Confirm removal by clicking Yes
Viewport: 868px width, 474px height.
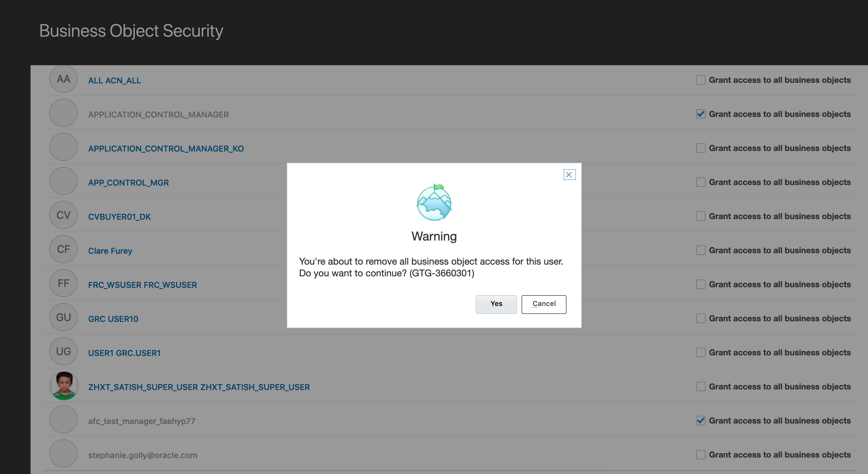(496, 304)
